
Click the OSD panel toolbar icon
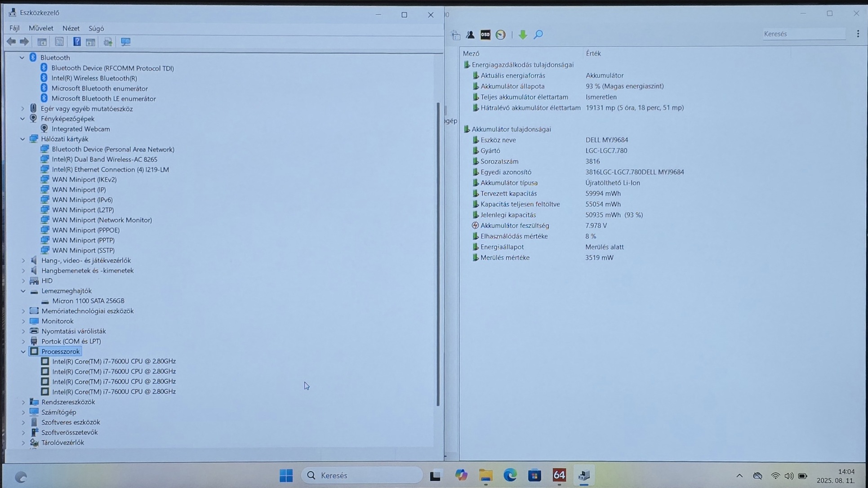click(485, 35)
